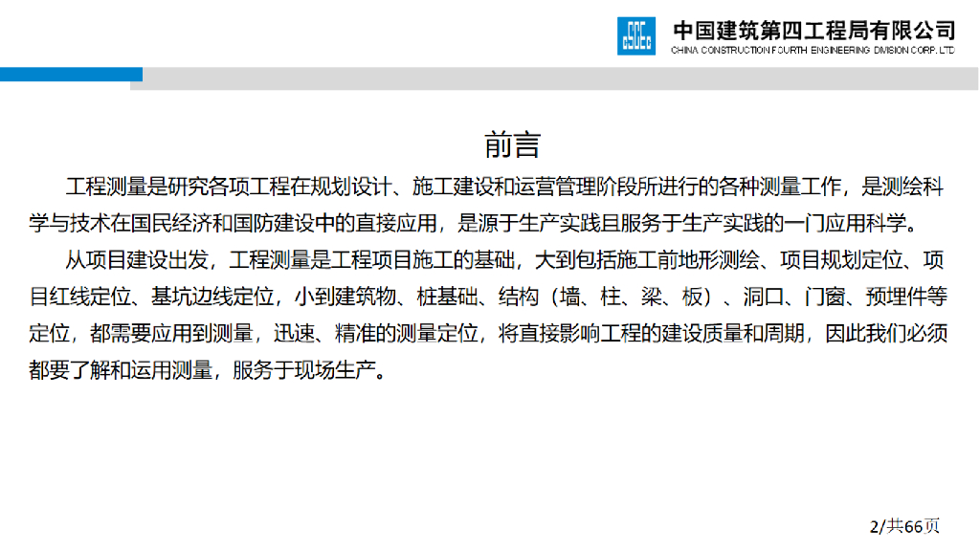Viewport: 980px width, 551px height.
Task: Click the company name 中国建筑第四工程局有限公司
Action: click(813, 30)
